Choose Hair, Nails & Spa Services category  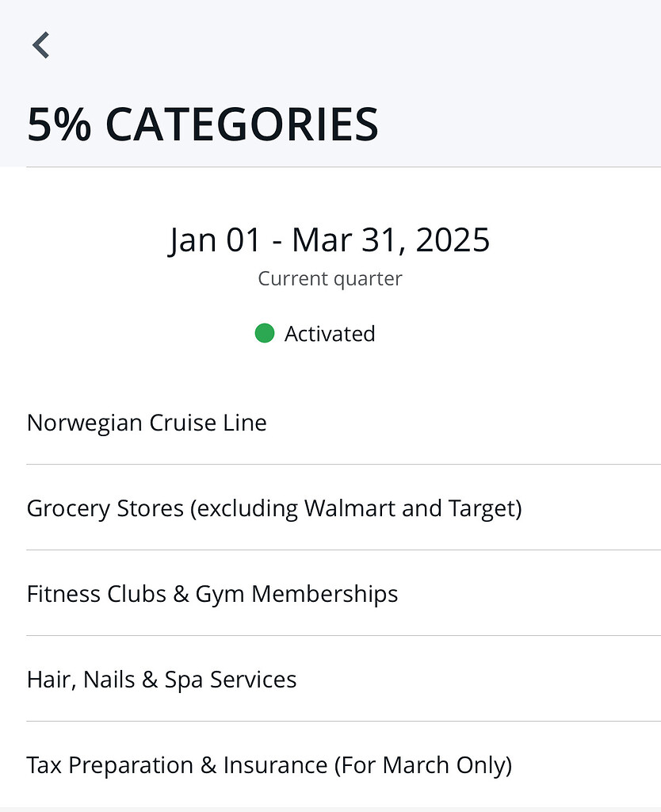click(162, 680)
